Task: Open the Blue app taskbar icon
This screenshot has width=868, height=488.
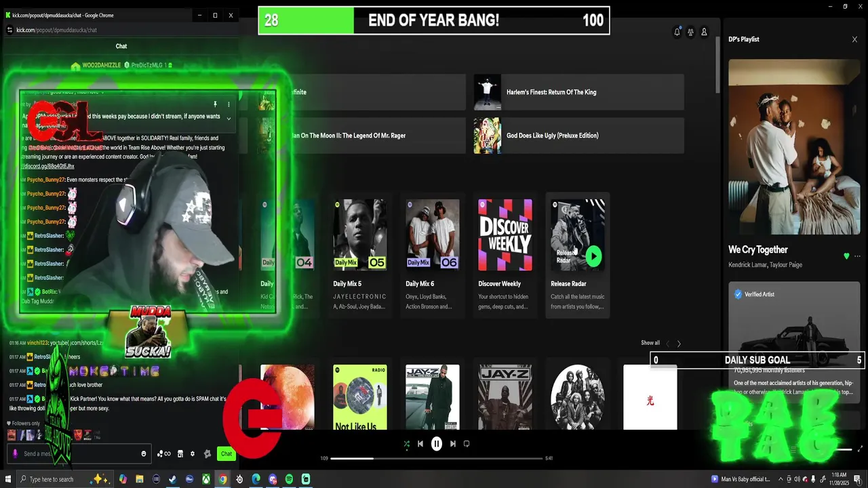Action: (x=189, y=479)
